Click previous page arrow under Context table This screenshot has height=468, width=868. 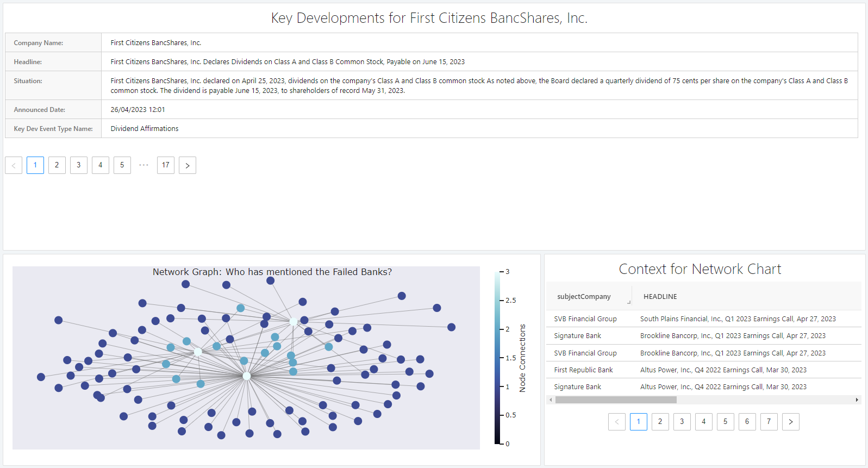(617, 422)
